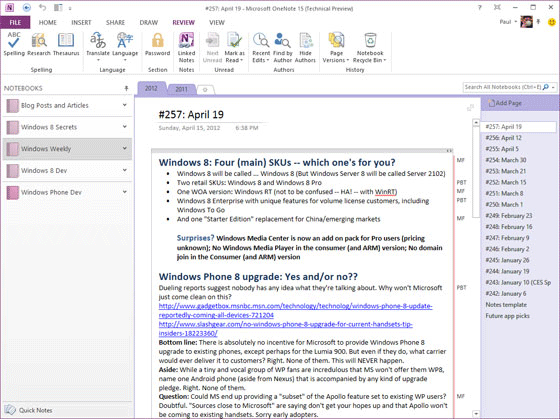Run the Spelling check
This screenshot has width=560, height=419.
tap(14, 44)
